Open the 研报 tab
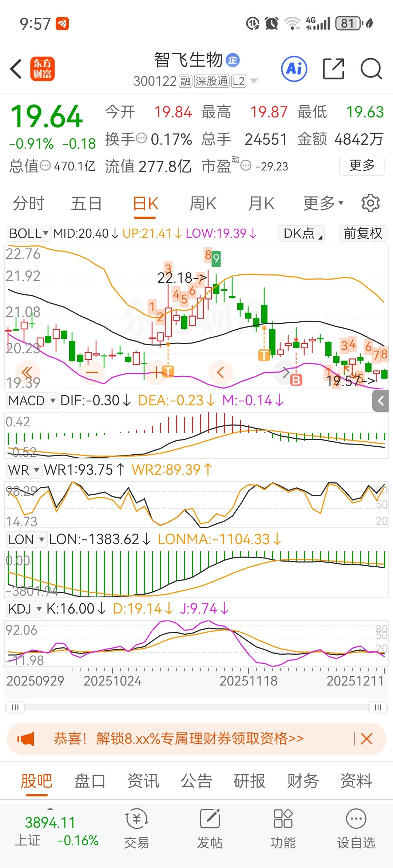This screenshot has height=868, width=393. (250, 781)
